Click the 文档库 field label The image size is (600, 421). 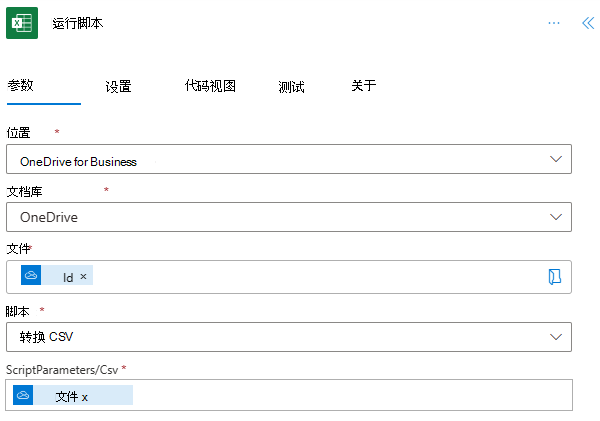(24, 191)
